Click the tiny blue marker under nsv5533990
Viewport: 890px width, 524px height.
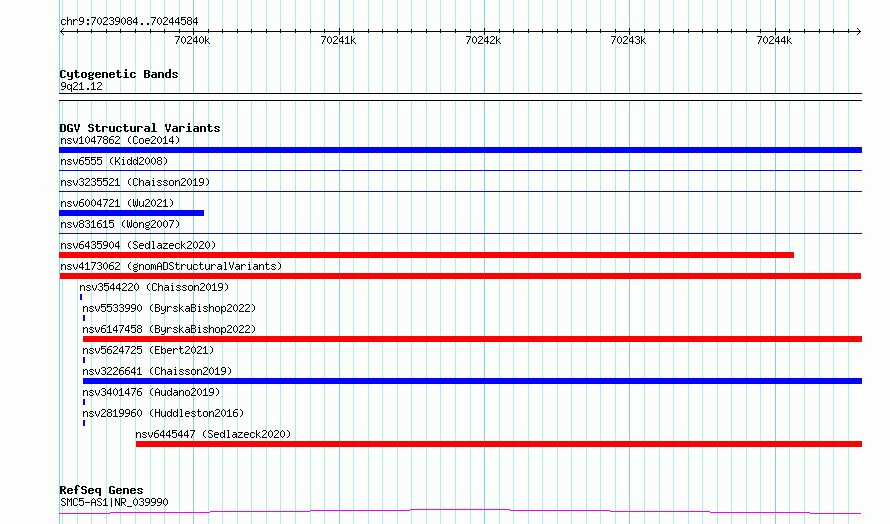[x=84, y=318]
